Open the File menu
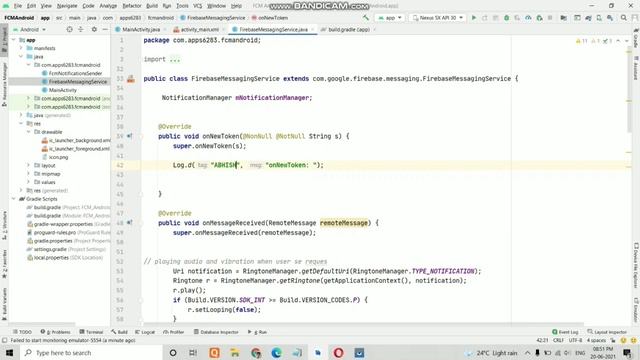Screen dimensions: 640x360 pyautogui.click(x=18, y=6)
